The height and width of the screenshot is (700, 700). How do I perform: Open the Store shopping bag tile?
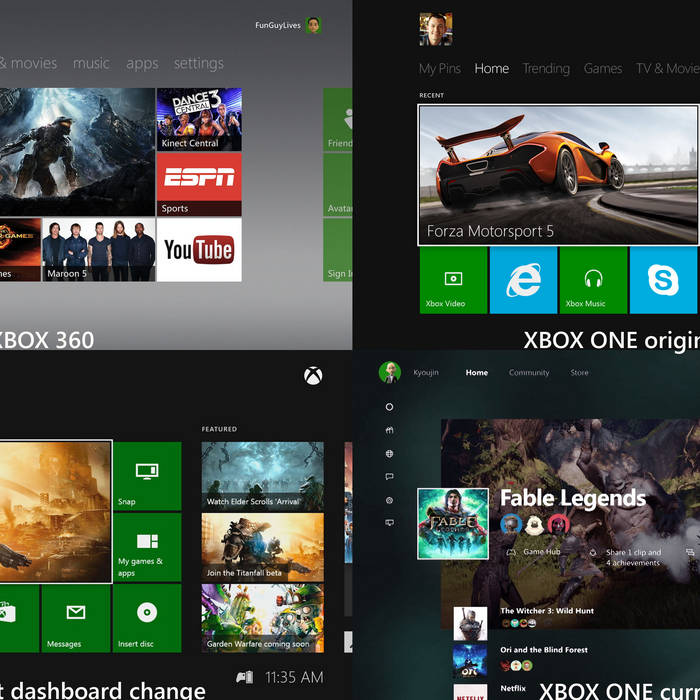click(x=19, y=619)
